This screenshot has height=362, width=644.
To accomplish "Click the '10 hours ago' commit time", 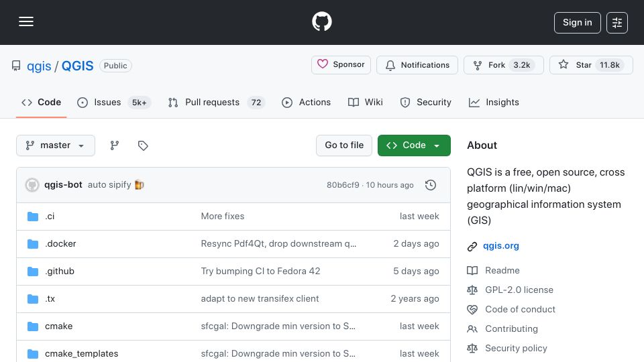I will (x=390, y=185).
